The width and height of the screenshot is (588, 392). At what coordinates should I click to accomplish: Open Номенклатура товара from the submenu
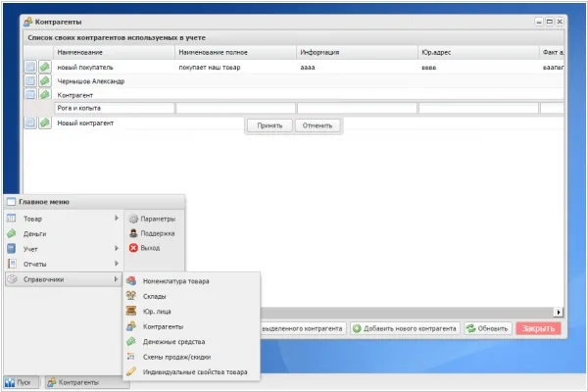point(182,281)
